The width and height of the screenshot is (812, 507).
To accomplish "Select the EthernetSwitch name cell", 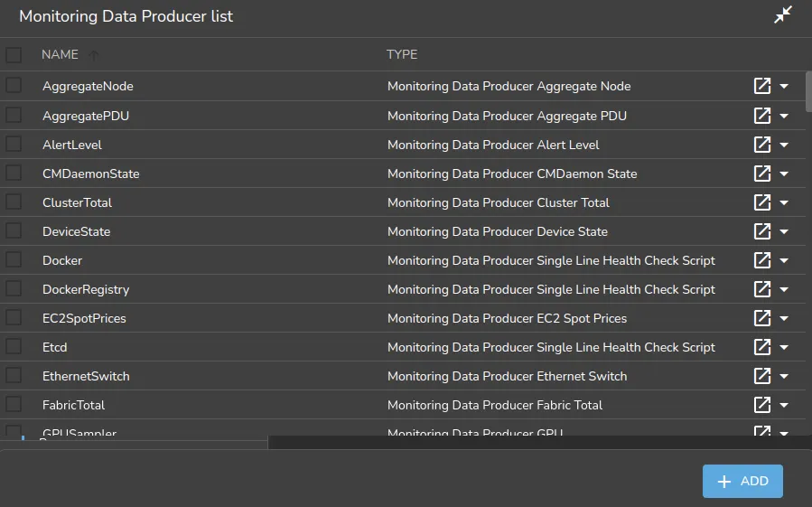I will [x=86, y=376].
